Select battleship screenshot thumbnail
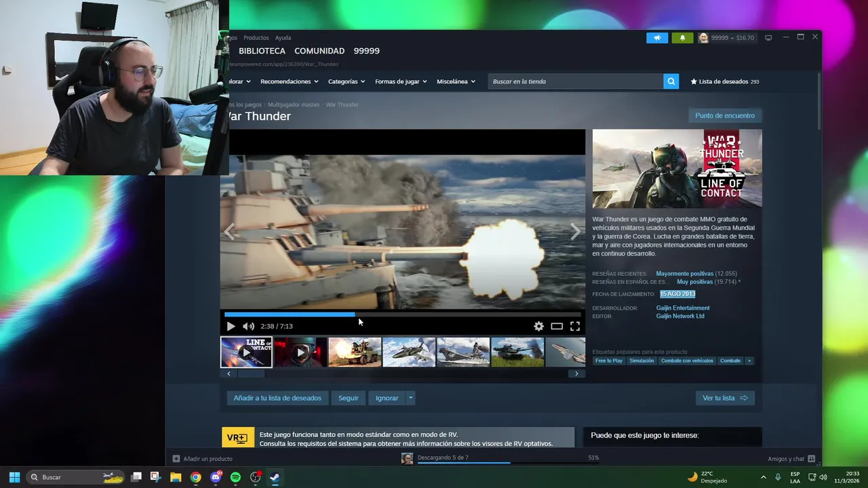 463,352
